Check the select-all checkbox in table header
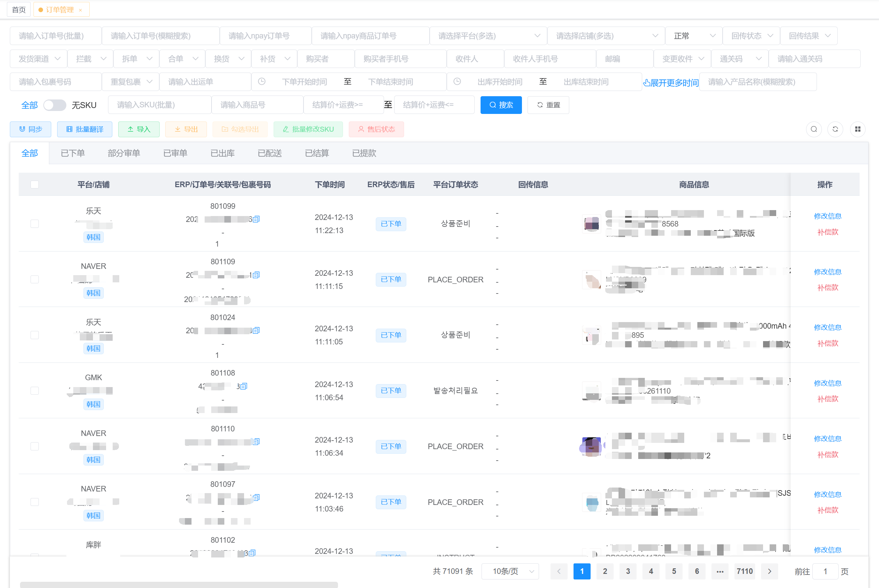Image resolution: width=879 pixels, height=588 pixels. tap(34, 184)
